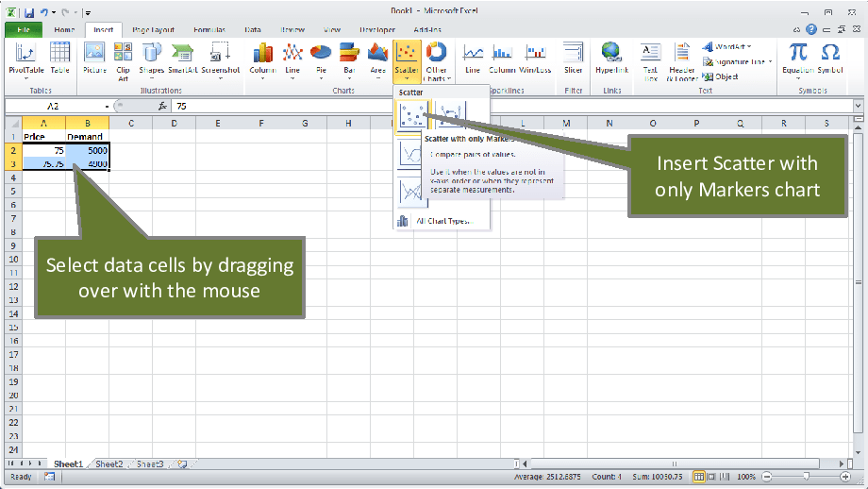The image size is (868, 489).
Task: Open the Area chart gallery
Action: point(378,61)
